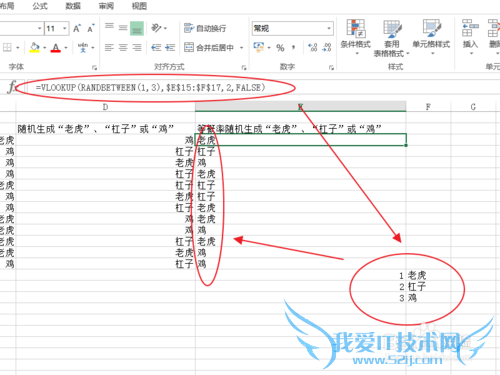
Task: Select column D header
Action: click(x=105, y=107)
